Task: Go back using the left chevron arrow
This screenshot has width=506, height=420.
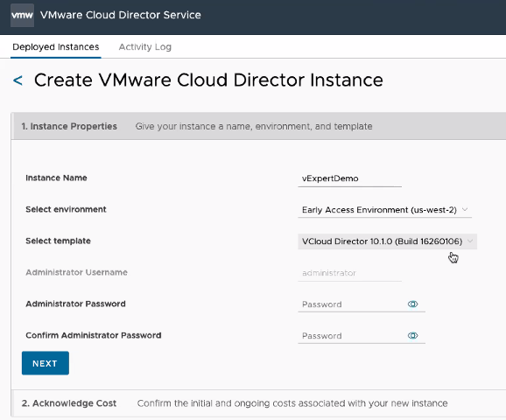Action: point(18,80)
